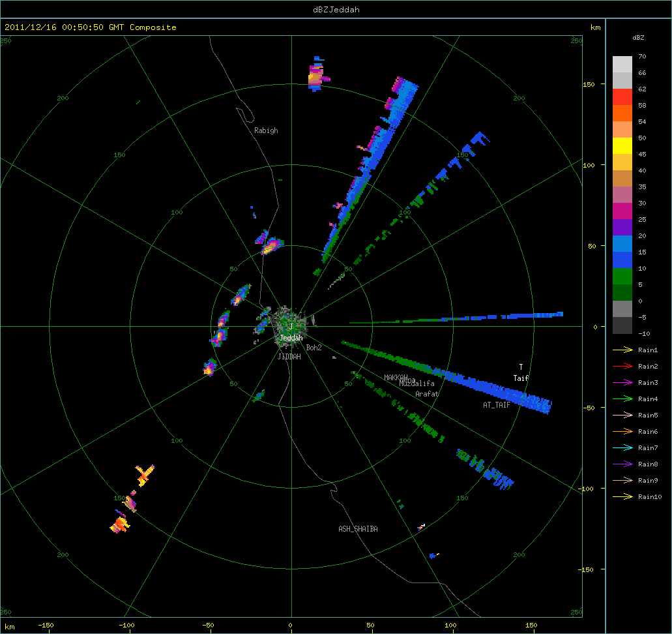Pick the green Rain4 arrow marker
This screenshot has height=634, width=672.
pos(622,399)
